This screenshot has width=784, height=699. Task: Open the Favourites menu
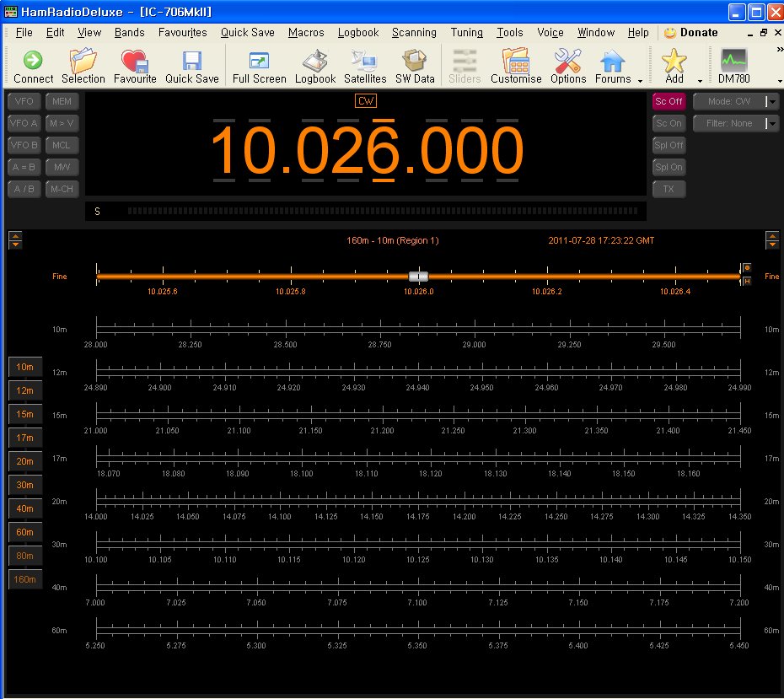pyautogui.click(x=182, y=33)
